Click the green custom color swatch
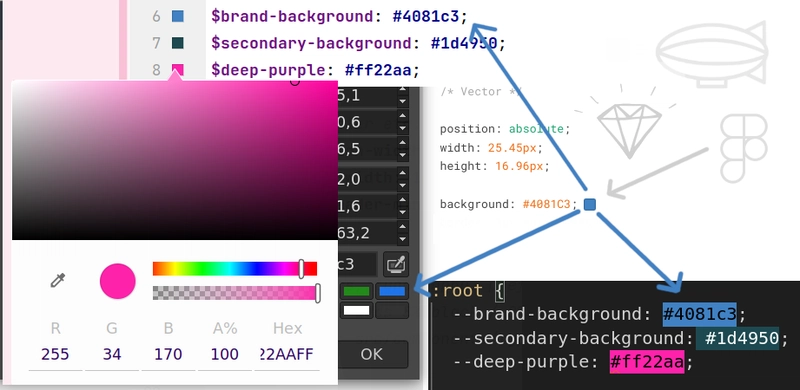 356,291
